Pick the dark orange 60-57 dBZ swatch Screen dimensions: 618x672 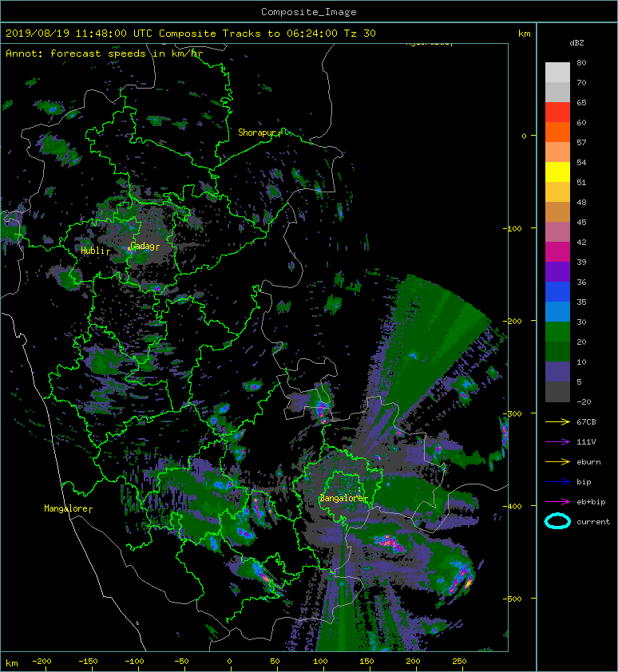pos(557,132)
